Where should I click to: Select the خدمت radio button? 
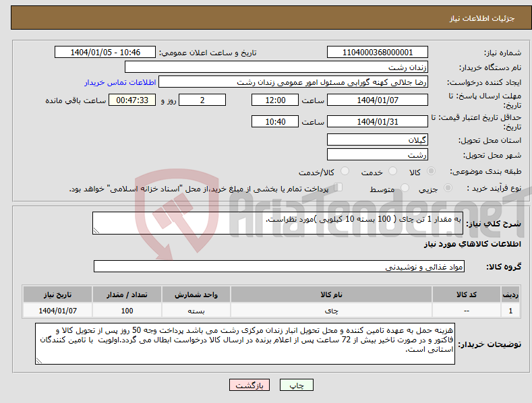coord(392,171)
